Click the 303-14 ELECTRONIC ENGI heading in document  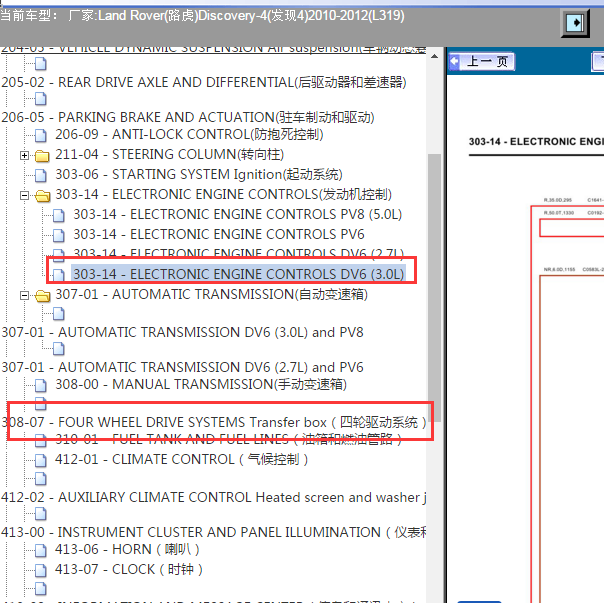[536, 142]
